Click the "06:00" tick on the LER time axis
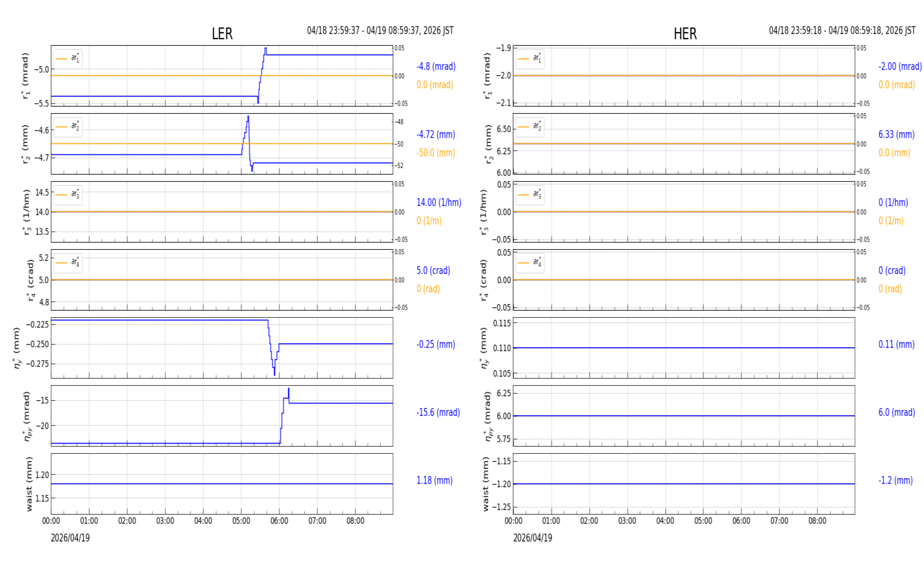 [279, 521]
